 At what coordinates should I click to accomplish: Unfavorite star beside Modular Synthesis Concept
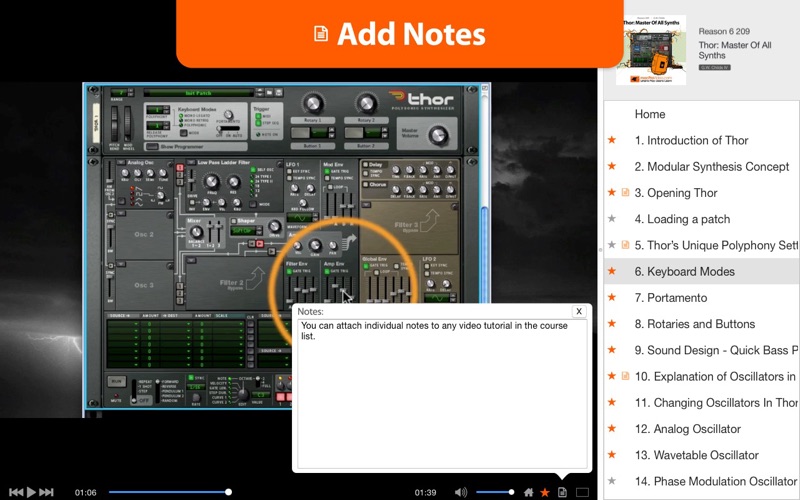[612, 166]
